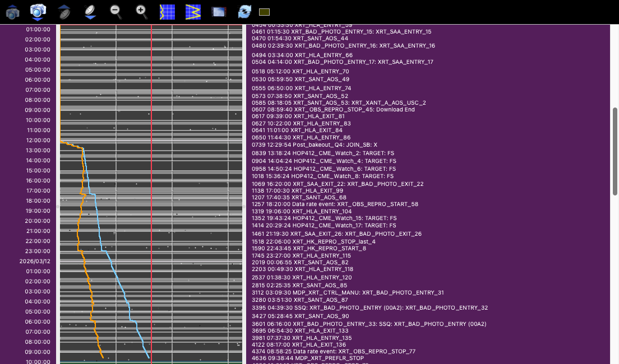Open the film frame image icon
Image resolution: width=619 pixels, height=364 pixels.
tap(219, 12)
